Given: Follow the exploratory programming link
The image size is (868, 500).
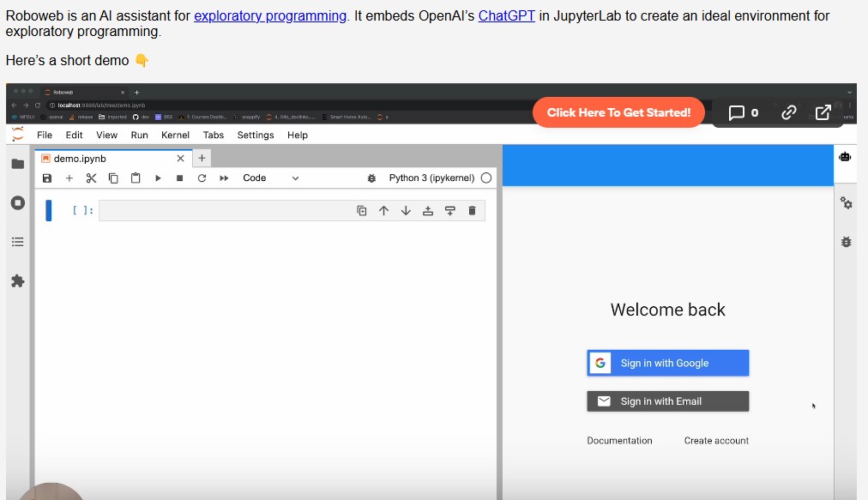Looking at the screenshot, I should pos(270,15).
